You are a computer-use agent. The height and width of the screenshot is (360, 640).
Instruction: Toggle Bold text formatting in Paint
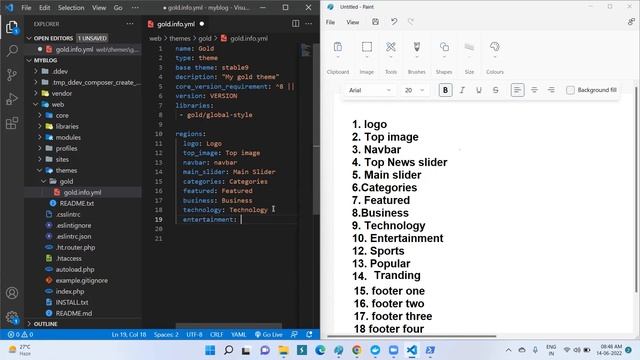click(x=445, y=90)
